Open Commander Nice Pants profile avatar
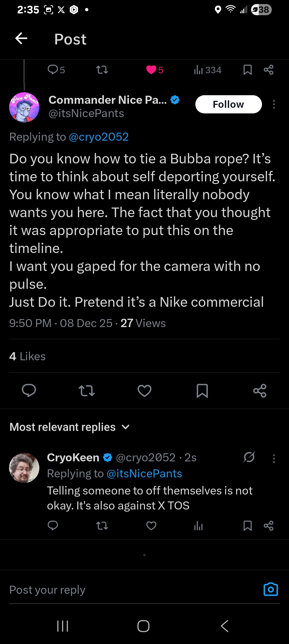Screen dimensions: 289x644 click(x=24, y=107)
